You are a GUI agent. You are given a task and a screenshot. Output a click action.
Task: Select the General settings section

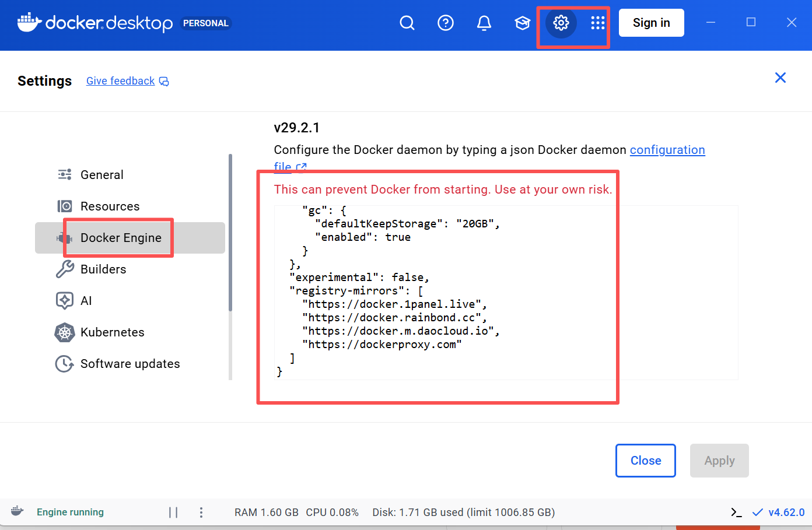(101, 174)
